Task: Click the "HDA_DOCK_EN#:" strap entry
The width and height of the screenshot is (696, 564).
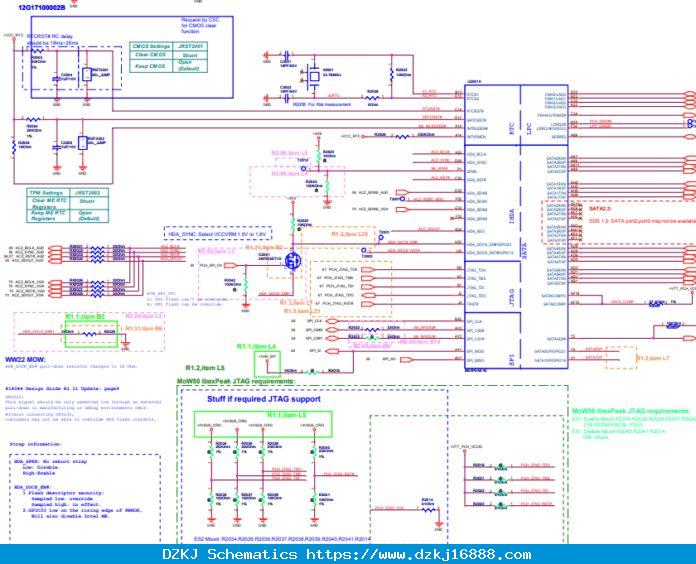Action: pos(32,487)
